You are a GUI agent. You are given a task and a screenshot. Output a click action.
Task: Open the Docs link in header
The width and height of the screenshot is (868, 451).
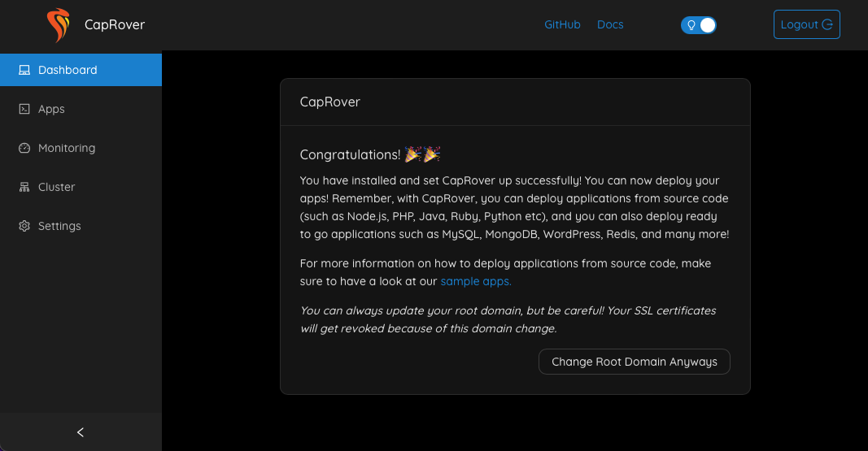610,24
